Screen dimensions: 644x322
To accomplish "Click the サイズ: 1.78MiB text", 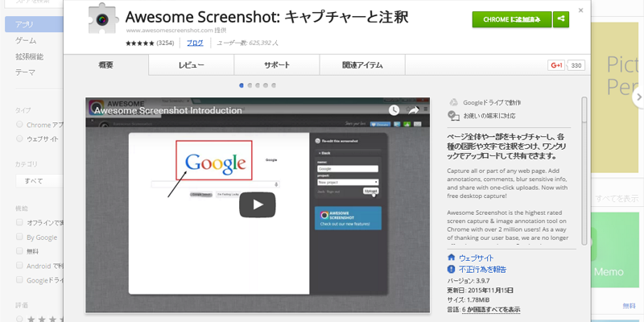I will pyautogui.click(x=469, y=299).
